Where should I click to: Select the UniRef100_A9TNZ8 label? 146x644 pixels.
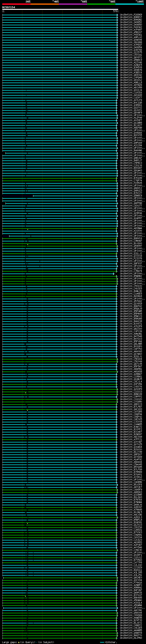tap(131, 85)
